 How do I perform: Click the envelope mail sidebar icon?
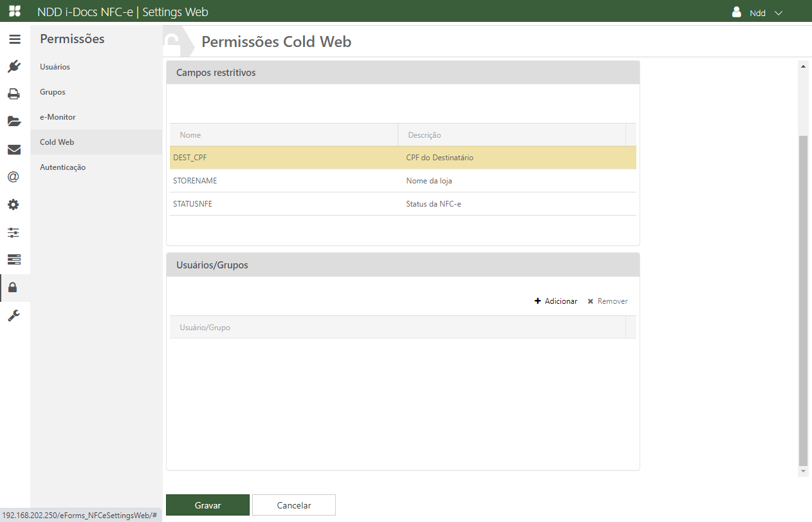point(14,149)
